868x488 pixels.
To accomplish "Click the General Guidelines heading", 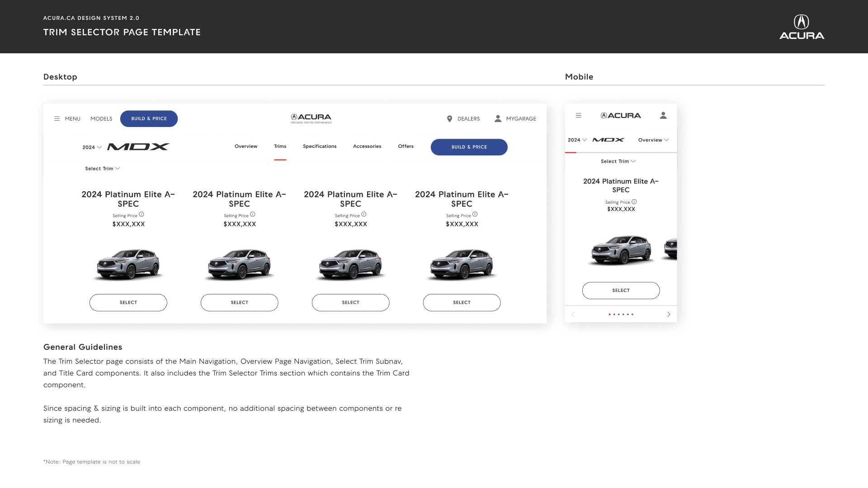I will (83, 347).
